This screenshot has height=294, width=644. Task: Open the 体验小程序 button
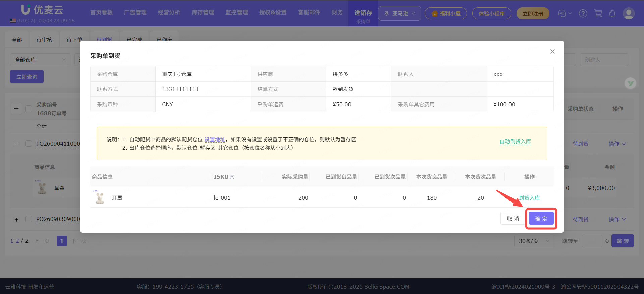[x=491, y=14]
